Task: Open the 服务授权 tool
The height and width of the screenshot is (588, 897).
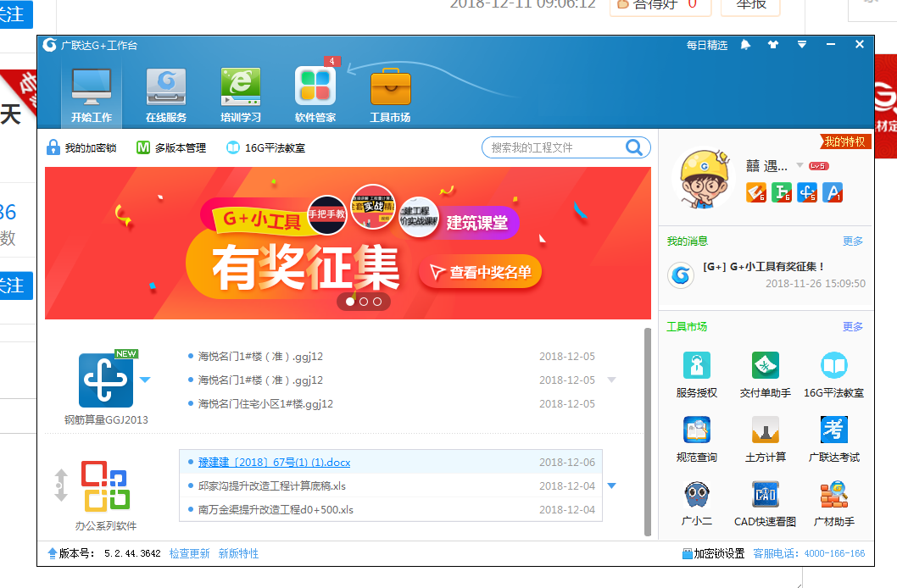Action: pyautogui.click(x=696, y=374)
